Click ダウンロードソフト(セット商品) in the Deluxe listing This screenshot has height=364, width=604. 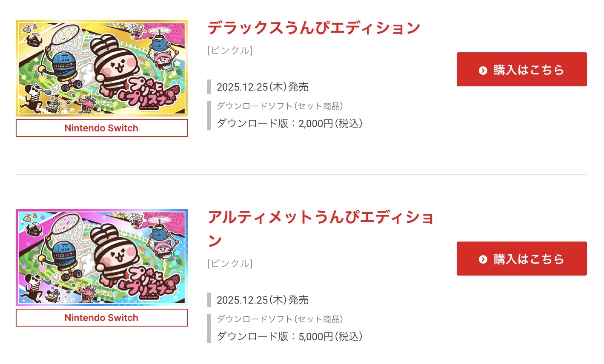click(280, 106)
